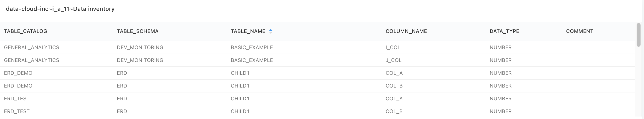Click COL_A in the ERD_TEST row
The width and height of the screenshot is (644, 119).
pyautogui.click(x=394, y=98)
